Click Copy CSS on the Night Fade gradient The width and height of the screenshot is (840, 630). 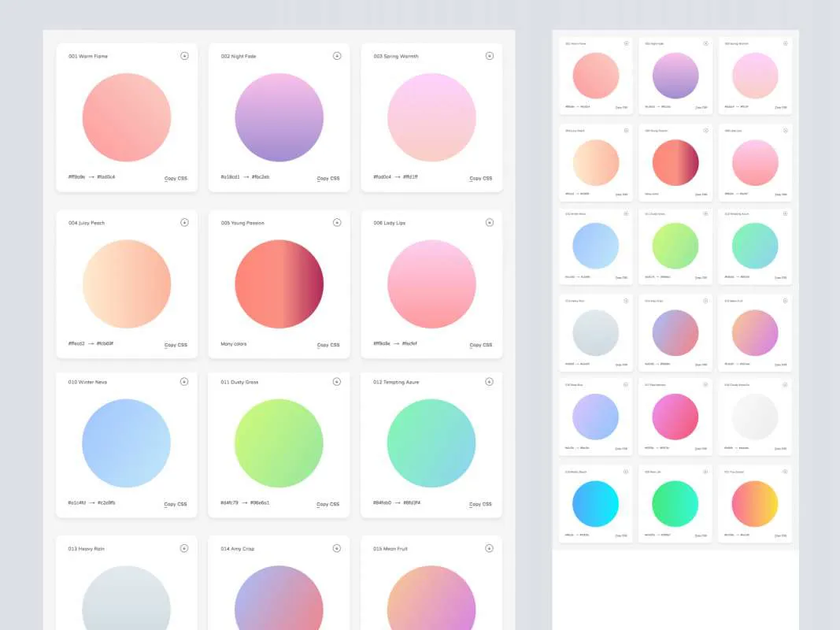[x=328, y=178]
